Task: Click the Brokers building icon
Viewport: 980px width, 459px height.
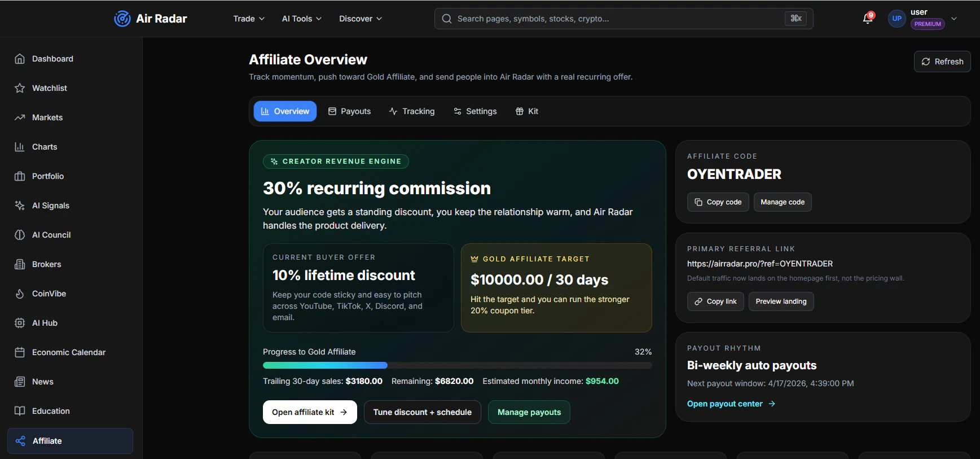Action: click(x=20, y=264)
